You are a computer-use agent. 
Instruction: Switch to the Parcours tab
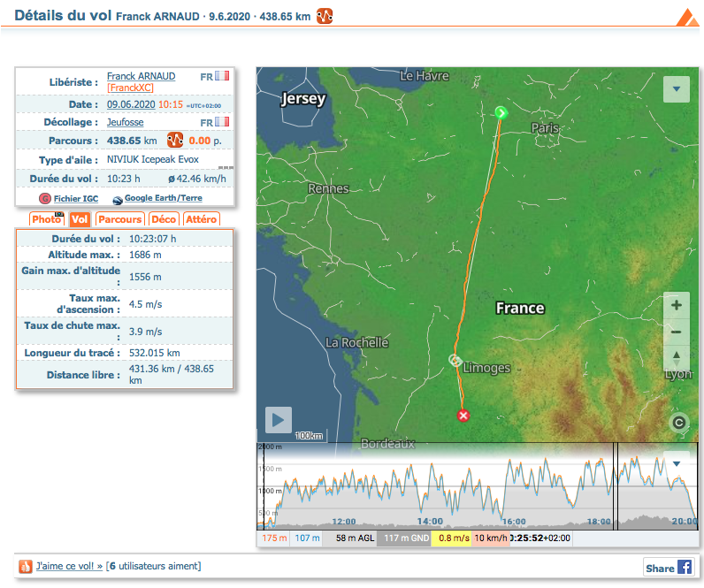coord(119,219)
